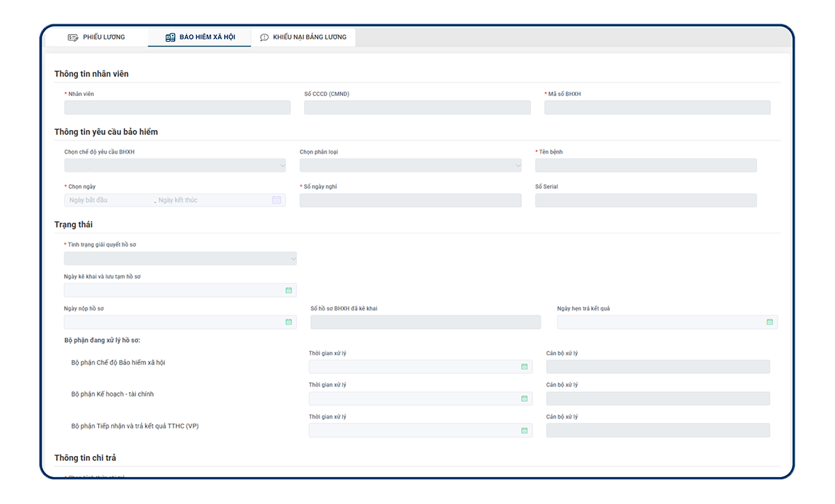The width and height of the screenshot is (835, 504).
Task: Open calendar for Ngày kê khai và lưu tạm hồ sơ
Action: coord(289,291)
